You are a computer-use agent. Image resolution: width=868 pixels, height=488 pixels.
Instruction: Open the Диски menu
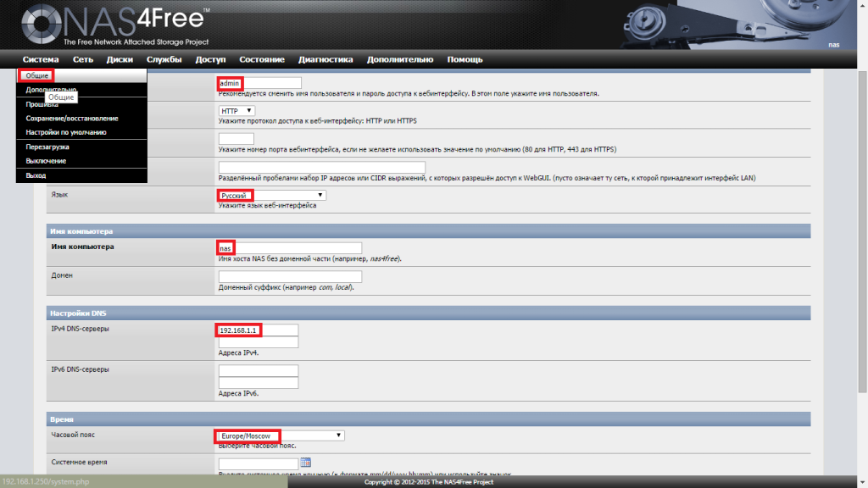(120, 59)
